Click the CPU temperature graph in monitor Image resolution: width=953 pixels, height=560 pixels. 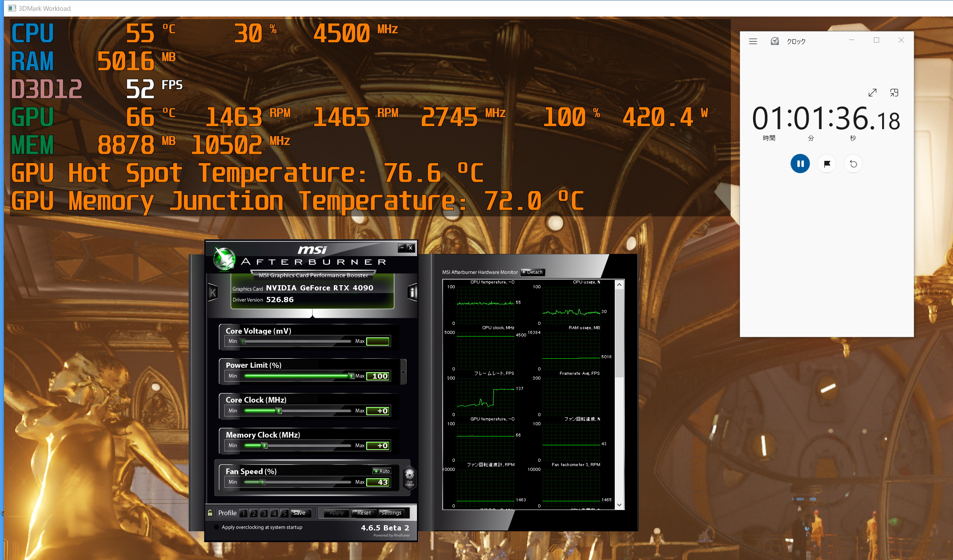[485, 305]
